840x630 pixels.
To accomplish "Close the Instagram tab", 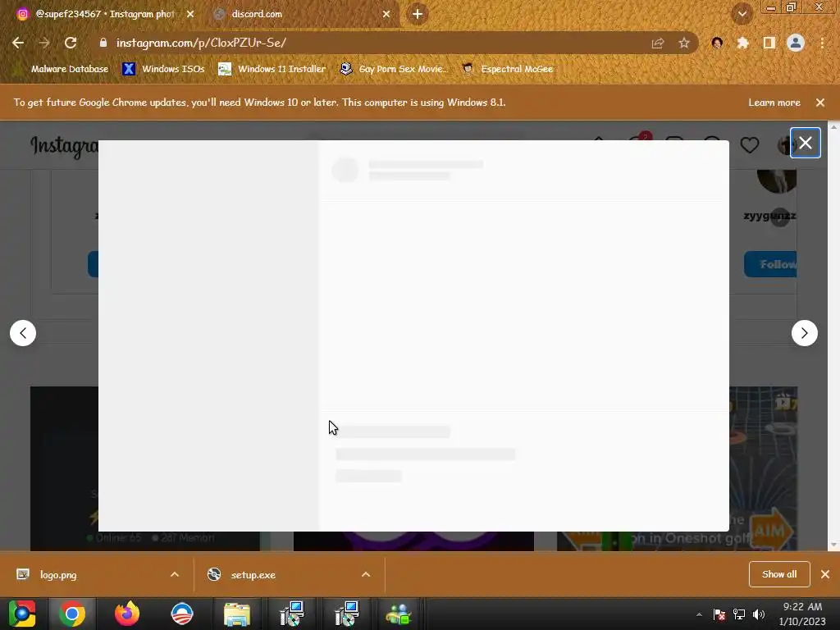I will point(190,14).
